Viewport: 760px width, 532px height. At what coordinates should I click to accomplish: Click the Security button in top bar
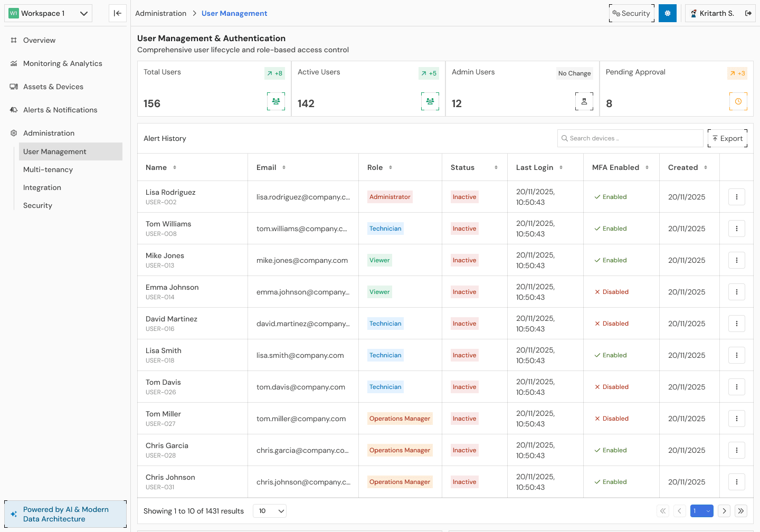click(632, 13)
